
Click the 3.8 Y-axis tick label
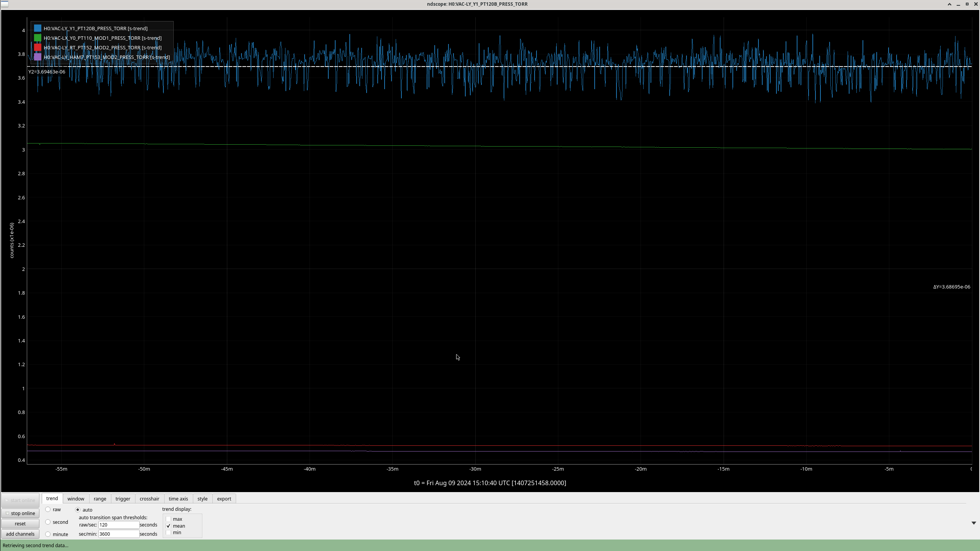tap(21, 54)
